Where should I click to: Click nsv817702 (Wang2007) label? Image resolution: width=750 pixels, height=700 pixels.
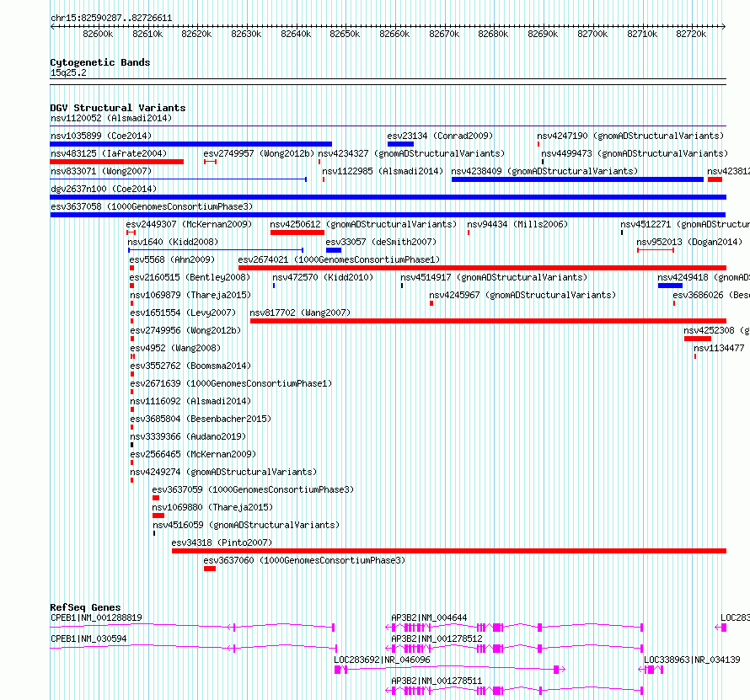point(300,313)
